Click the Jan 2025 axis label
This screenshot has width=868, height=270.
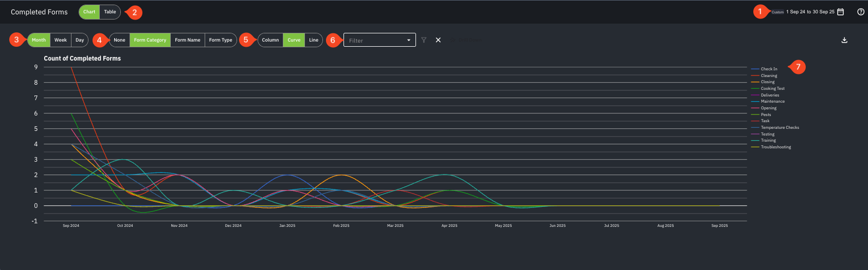(287, 225)
